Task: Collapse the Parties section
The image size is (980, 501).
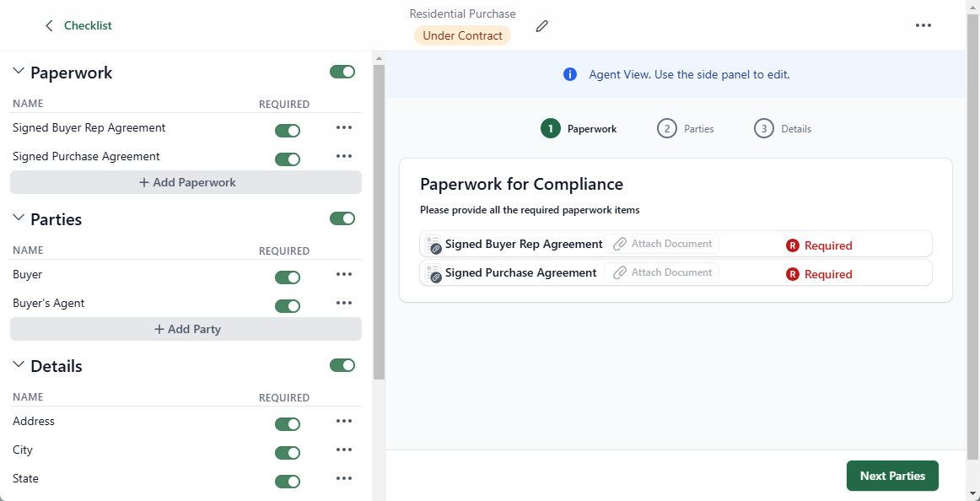Action: pyautogui.click(x=17, y=218)
